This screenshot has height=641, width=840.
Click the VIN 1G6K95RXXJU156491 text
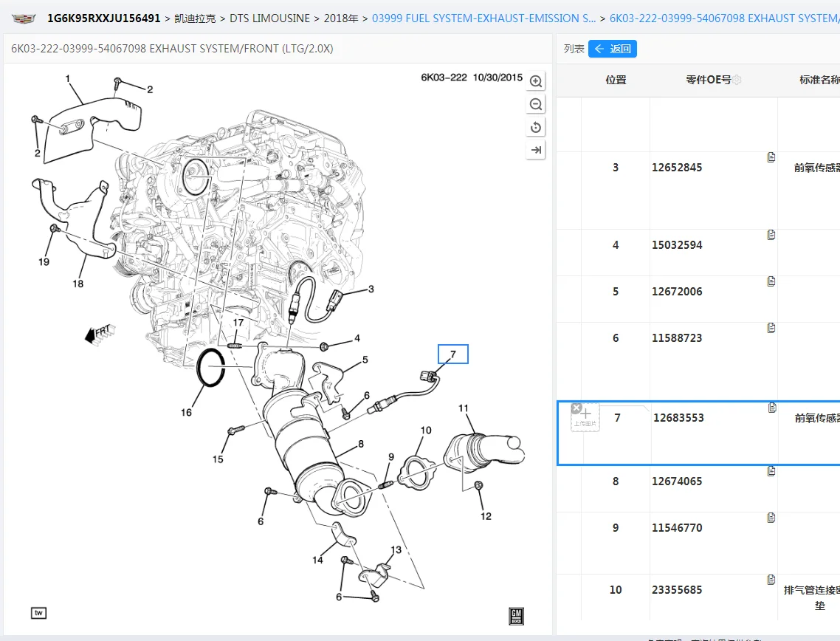104,18
